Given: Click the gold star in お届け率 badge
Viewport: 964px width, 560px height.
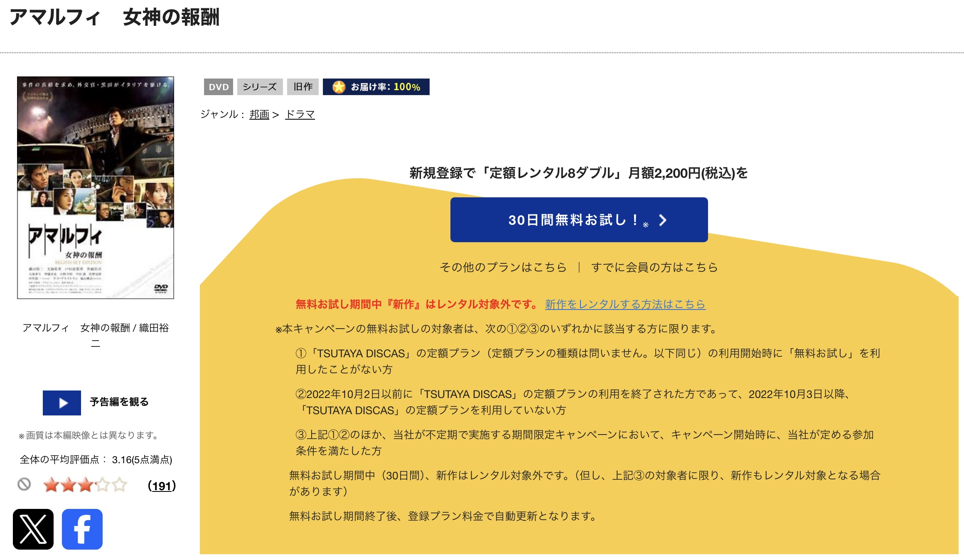Looking at the screenshot, I should click(x=339, y=87).
